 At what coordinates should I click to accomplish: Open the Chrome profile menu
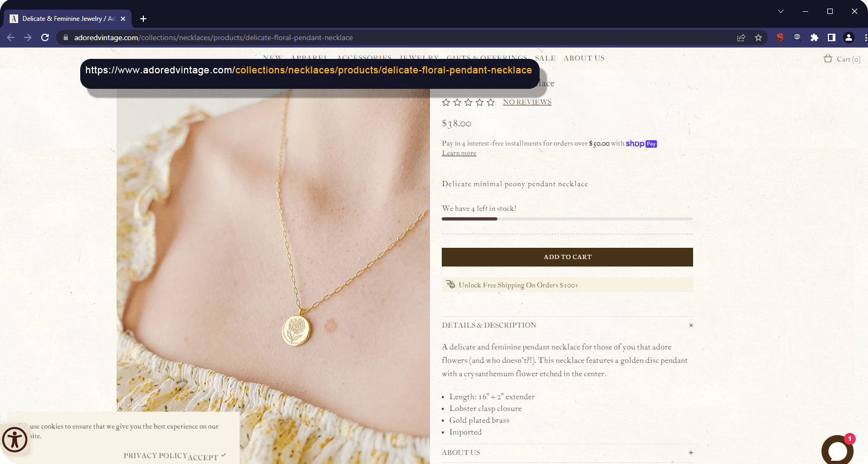click(849, 37)
